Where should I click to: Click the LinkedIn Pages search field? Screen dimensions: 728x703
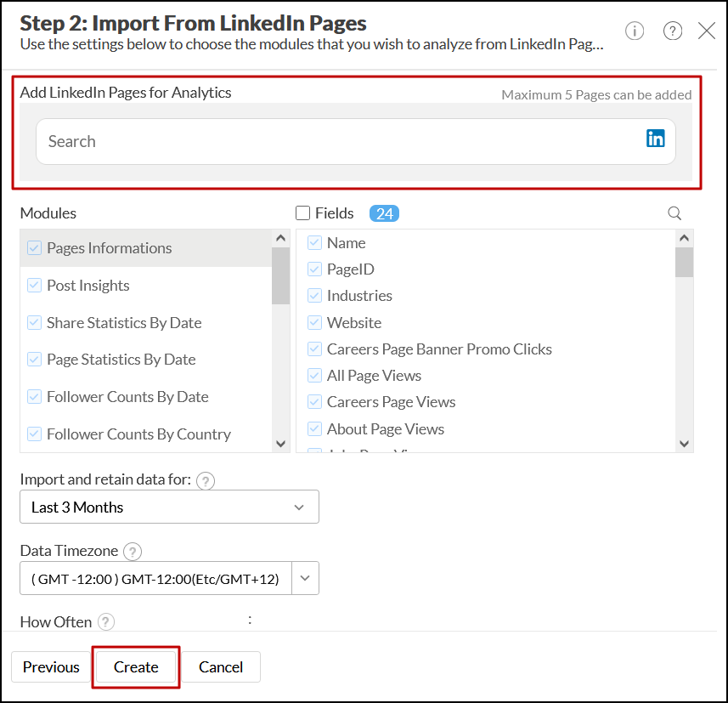tap(340, 141)
